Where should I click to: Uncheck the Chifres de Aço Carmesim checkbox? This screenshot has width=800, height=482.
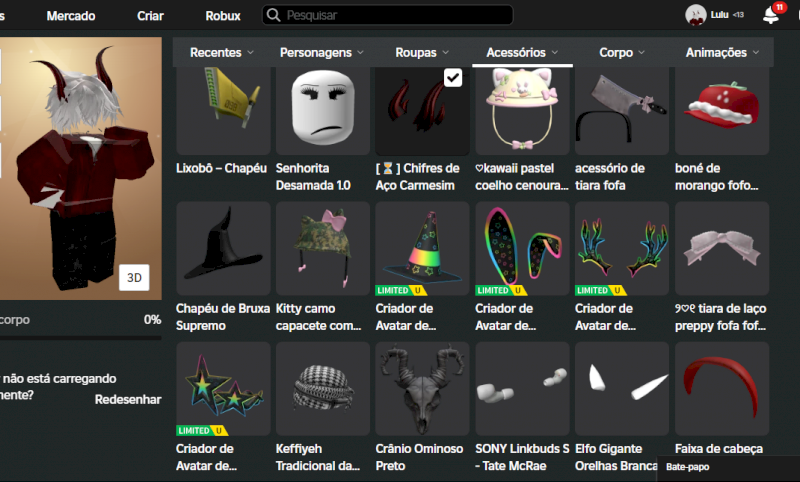[453, 78]
